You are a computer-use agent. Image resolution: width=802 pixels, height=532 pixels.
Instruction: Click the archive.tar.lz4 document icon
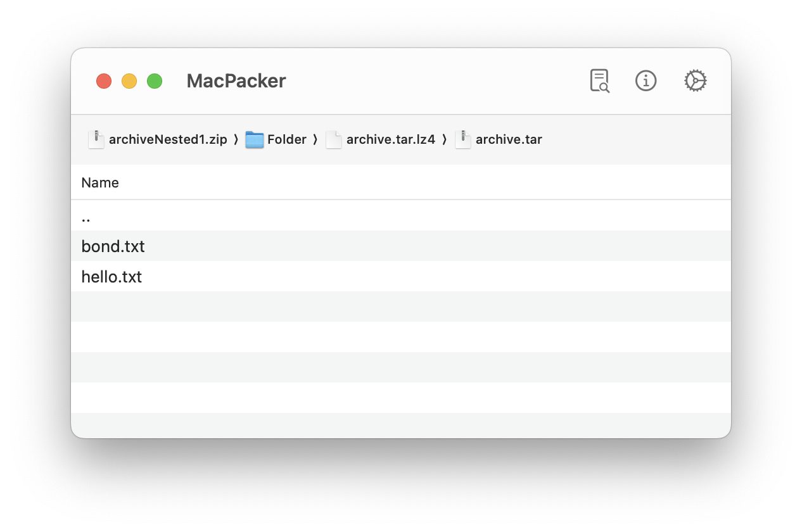point(334,139)
